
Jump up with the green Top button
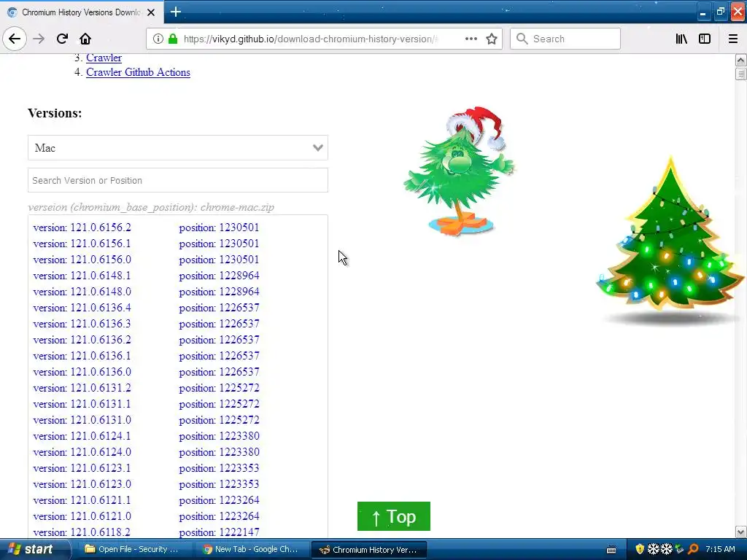(393, 516)
